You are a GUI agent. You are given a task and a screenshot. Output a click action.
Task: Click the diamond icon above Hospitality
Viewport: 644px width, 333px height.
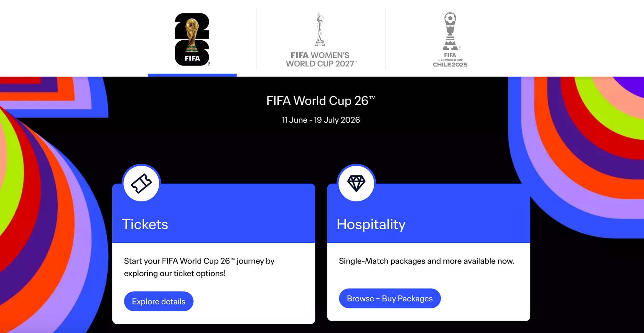[x=356, y=183]
